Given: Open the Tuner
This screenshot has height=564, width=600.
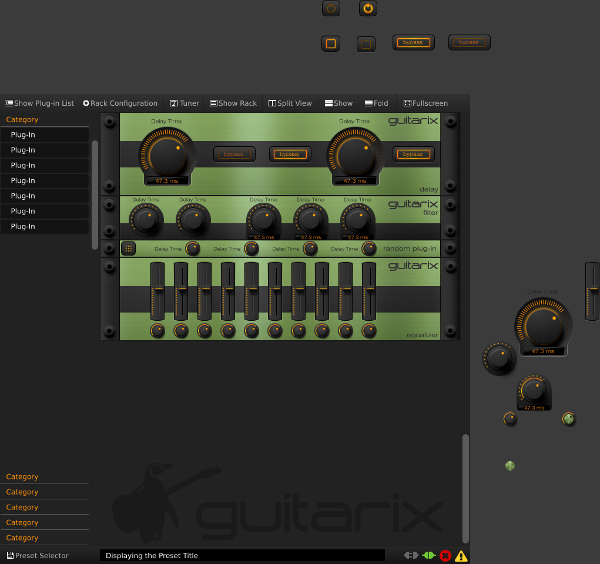Looking at the screenshot, I should click(184, 103).
